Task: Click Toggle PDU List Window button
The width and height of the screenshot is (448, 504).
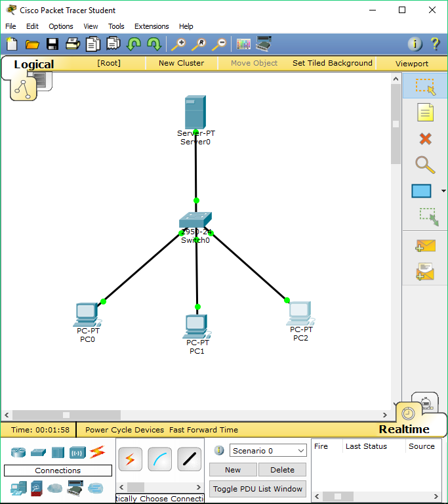Action: point(257,488)
